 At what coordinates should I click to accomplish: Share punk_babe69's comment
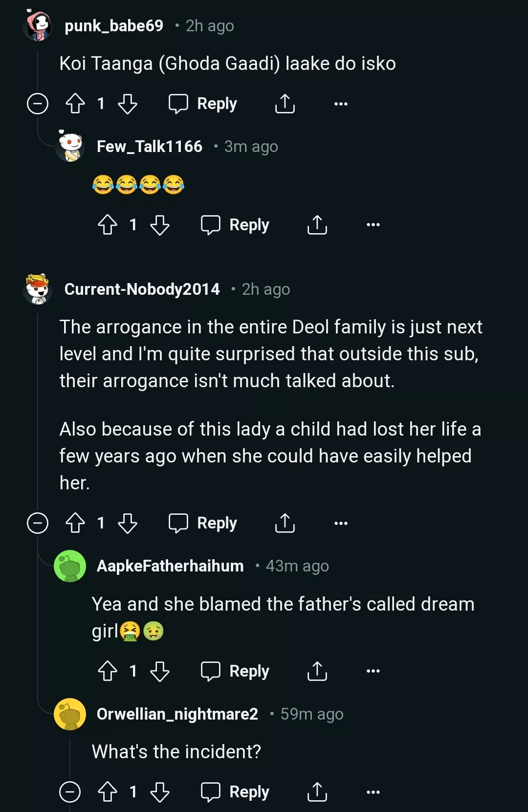(285, 104)
